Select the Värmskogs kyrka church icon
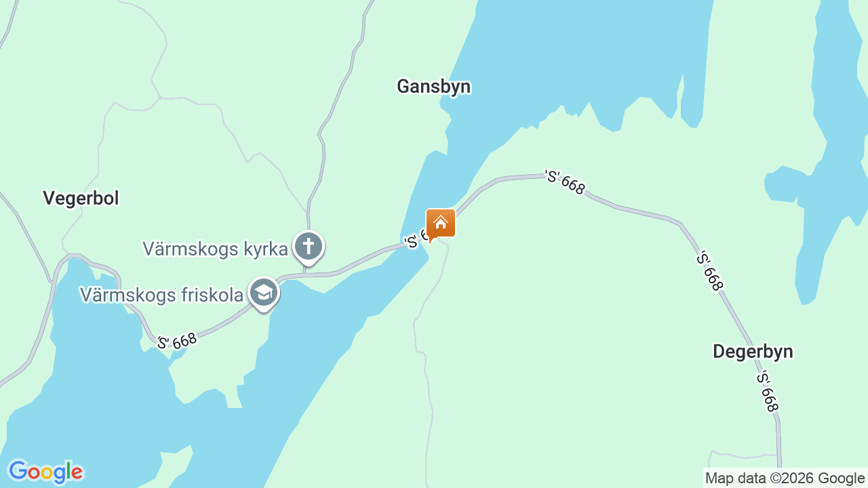 [x=309, y=247]
